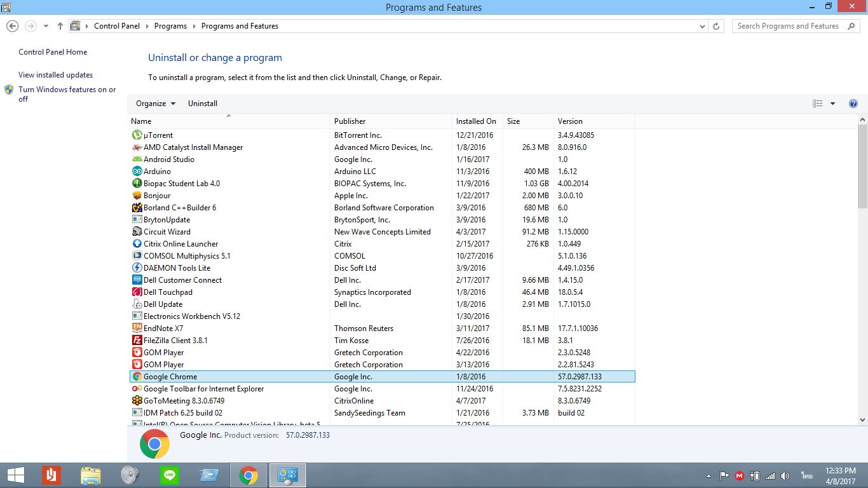Click the taskbar clock showing 12:33 PM
This screenshot has height=488, width=868.
pyautogui.click(x=840, y=475)
